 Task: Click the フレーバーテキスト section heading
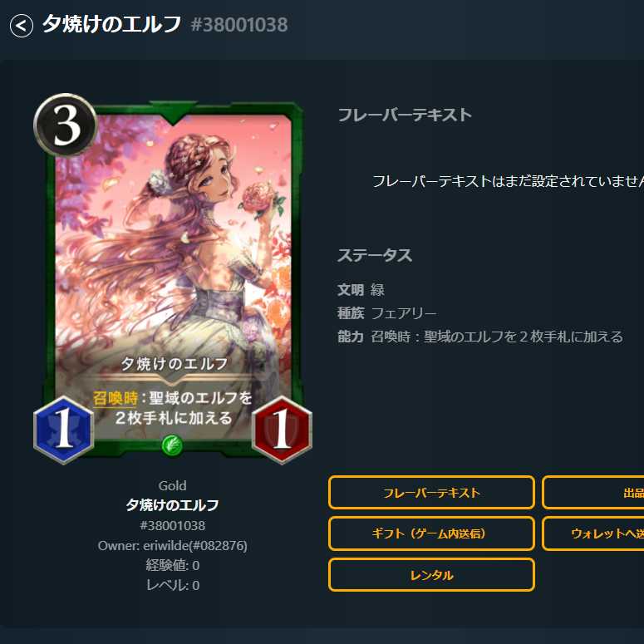405,115
